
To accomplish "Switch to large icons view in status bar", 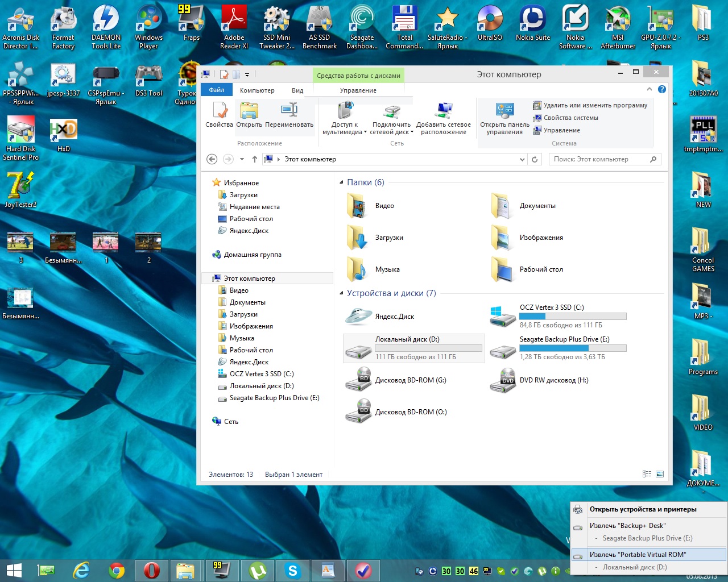I will click(660, 474).
